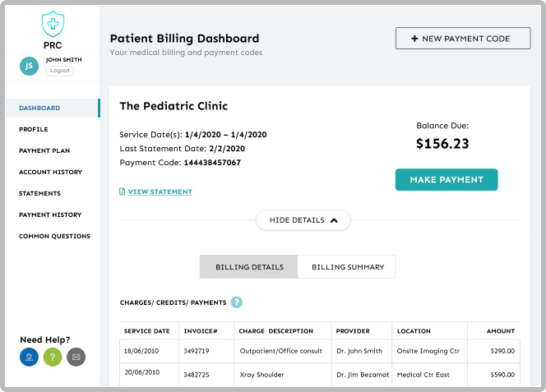Go to Account History in the sidebar
The height and width of the screenshot is (392, 546).
coord(50,172)
